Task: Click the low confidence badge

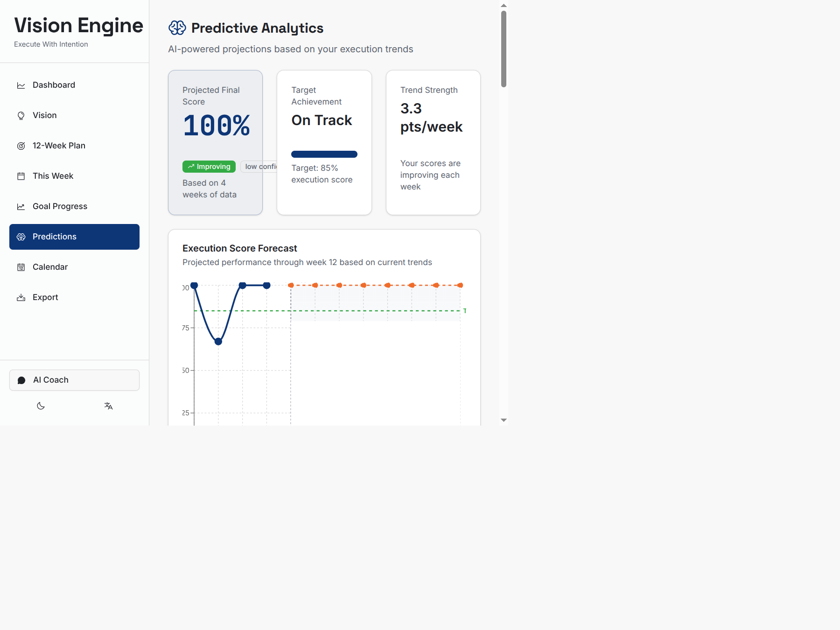Action: pos(259,167)
